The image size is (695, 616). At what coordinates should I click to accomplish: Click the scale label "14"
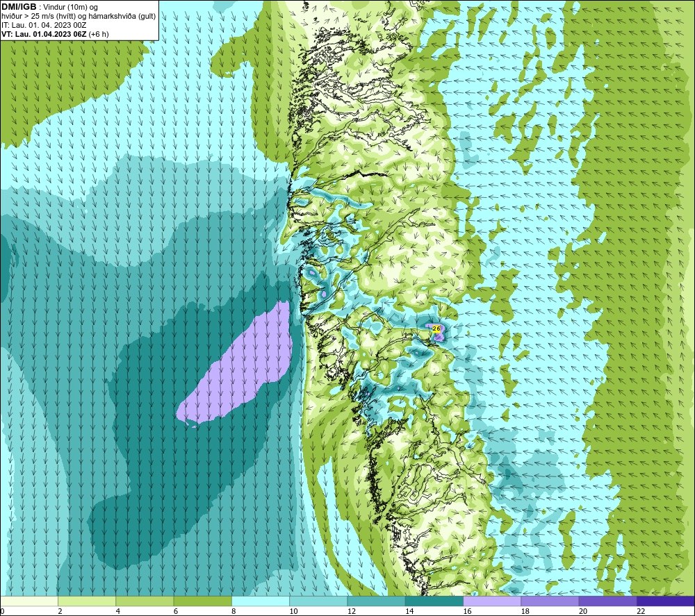(x=409, y=612)
